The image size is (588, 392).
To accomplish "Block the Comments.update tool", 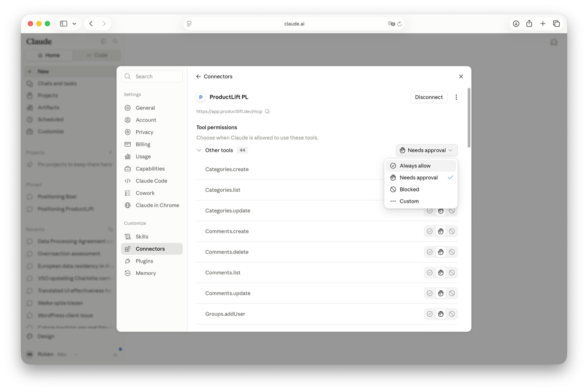I will [452, 293].
